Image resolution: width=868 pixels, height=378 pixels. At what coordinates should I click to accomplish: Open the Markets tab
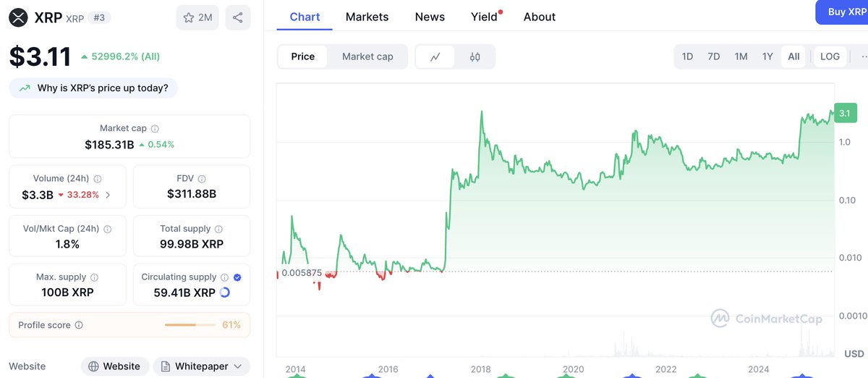tap(367, 17)
